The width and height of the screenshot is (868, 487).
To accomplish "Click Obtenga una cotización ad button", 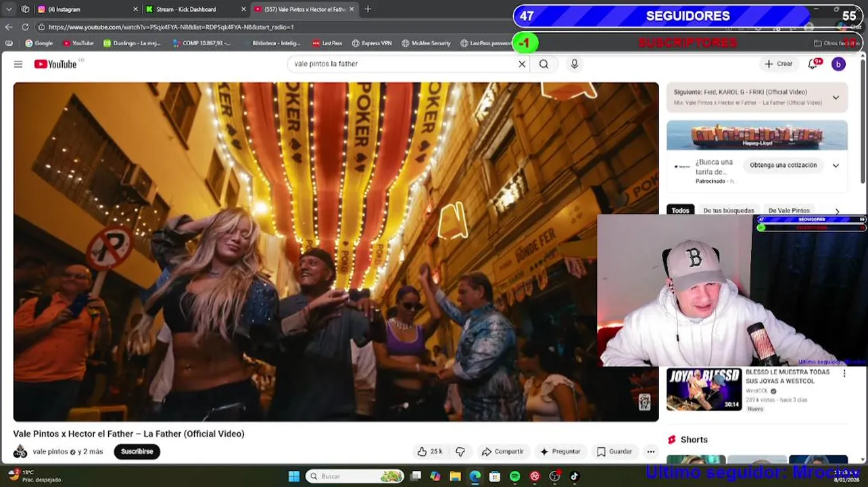I will click(783, 165).
